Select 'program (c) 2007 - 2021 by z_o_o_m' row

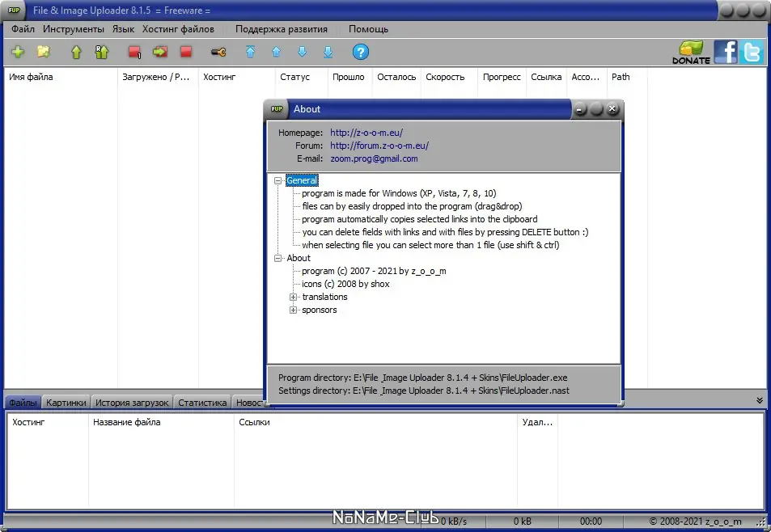pyautogui.click(x=374, y=271)
